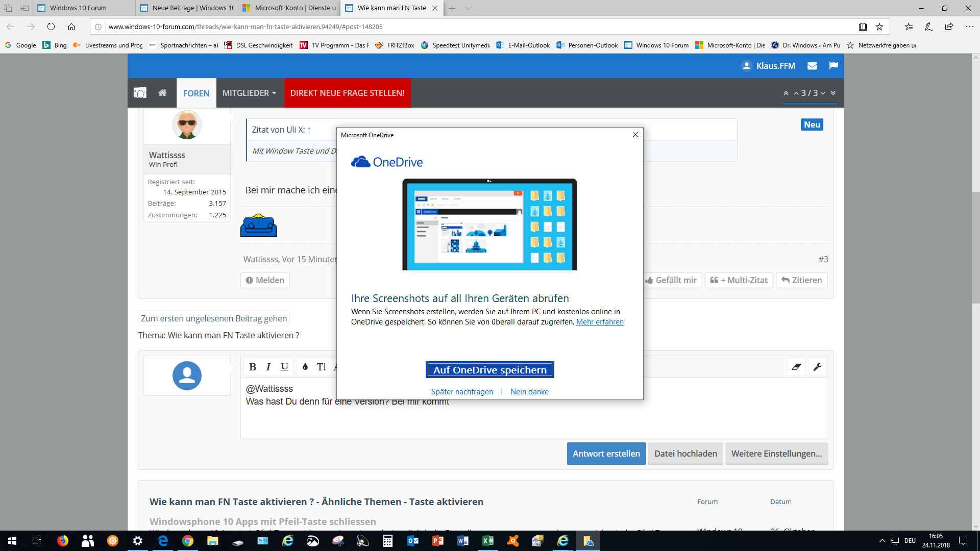Image resolution: width=980 pixels, height=551 pixels.
Task: Click the forum logo icon in navbar
Action: (x=140, y=93)
